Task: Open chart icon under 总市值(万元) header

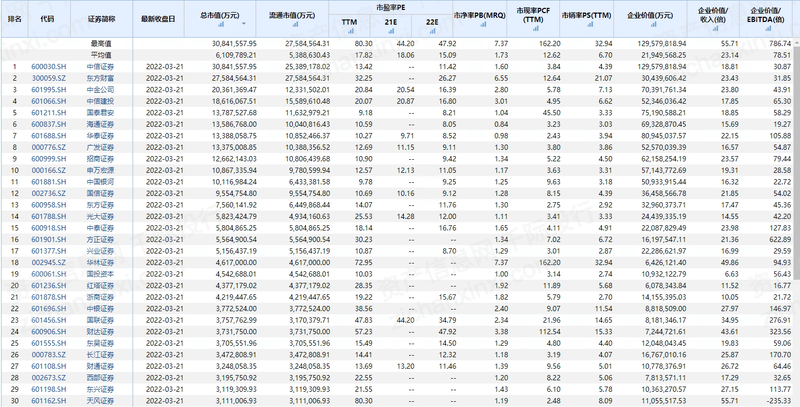Action: click(221, 24)
